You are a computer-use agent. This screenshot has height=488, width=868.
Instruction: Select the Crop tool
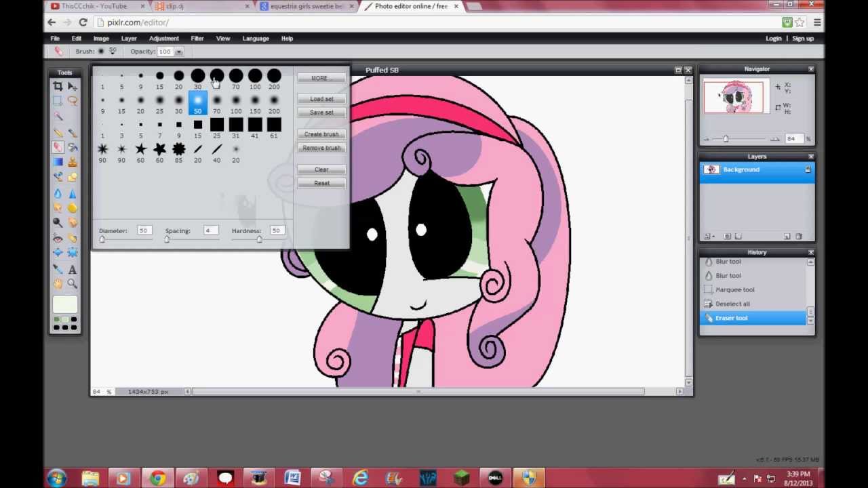[58, 86]
